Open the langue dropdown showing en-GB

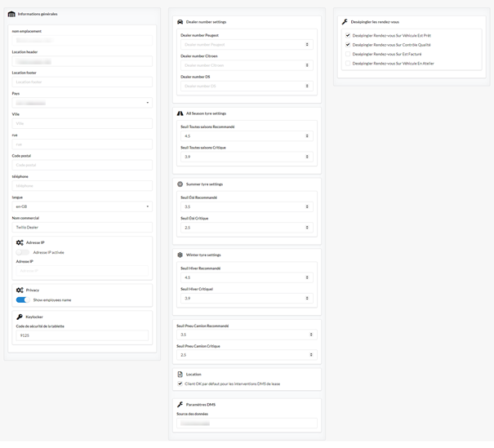[82, 206]
